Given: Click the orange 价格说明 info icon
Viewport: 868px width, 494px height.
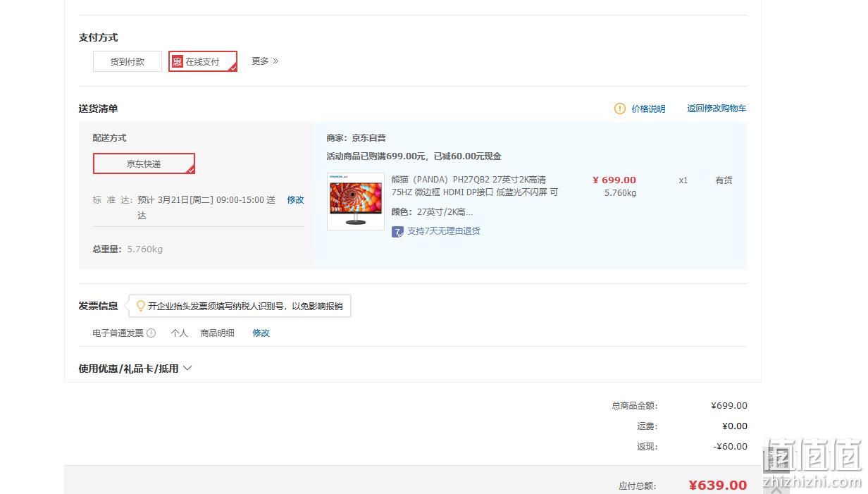Looking at the screenshot, I should pos(620,109).
